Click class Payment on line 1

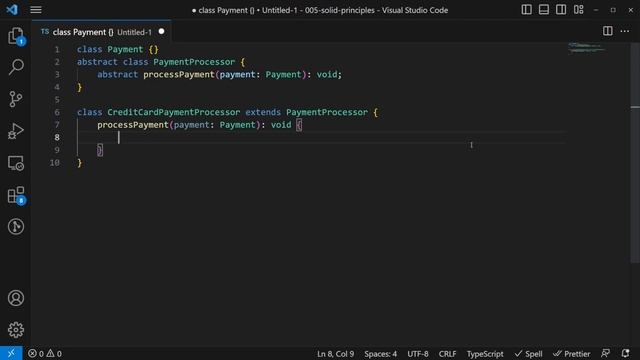(110, 49)
